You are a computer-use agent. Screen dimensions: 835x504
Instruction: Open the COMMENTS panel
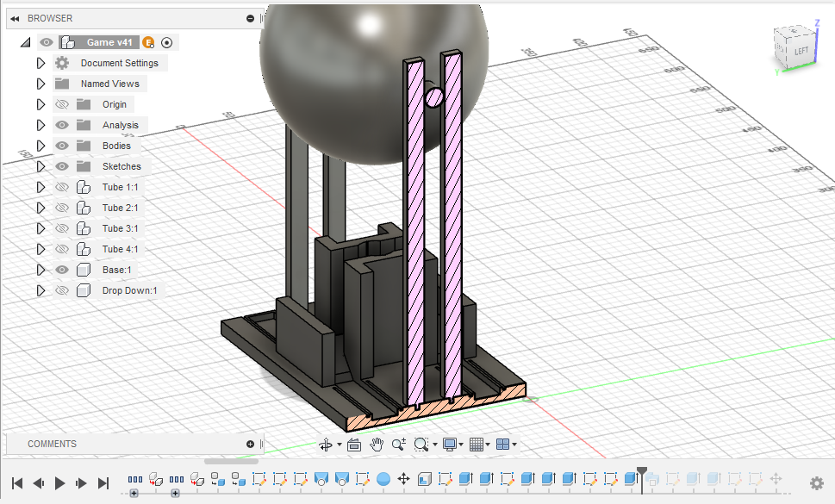coord(52,443)
